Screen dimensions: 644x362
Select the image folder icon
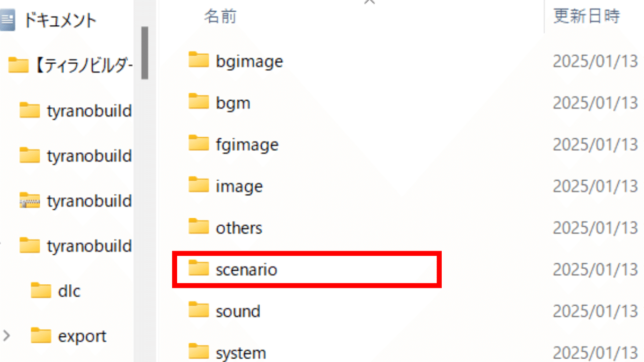coord(199,186)
